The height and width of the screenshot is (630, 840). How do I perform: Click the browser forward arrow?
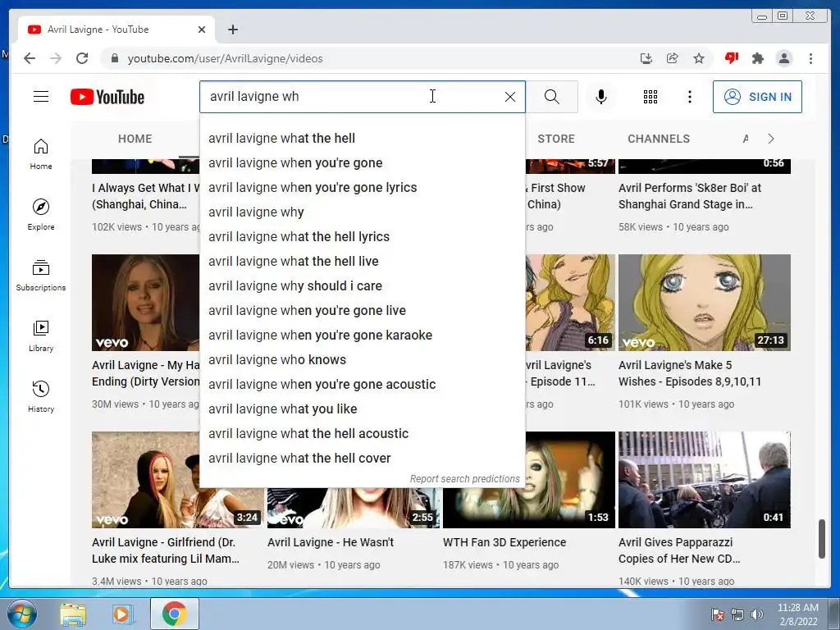(x=56, y=58)
